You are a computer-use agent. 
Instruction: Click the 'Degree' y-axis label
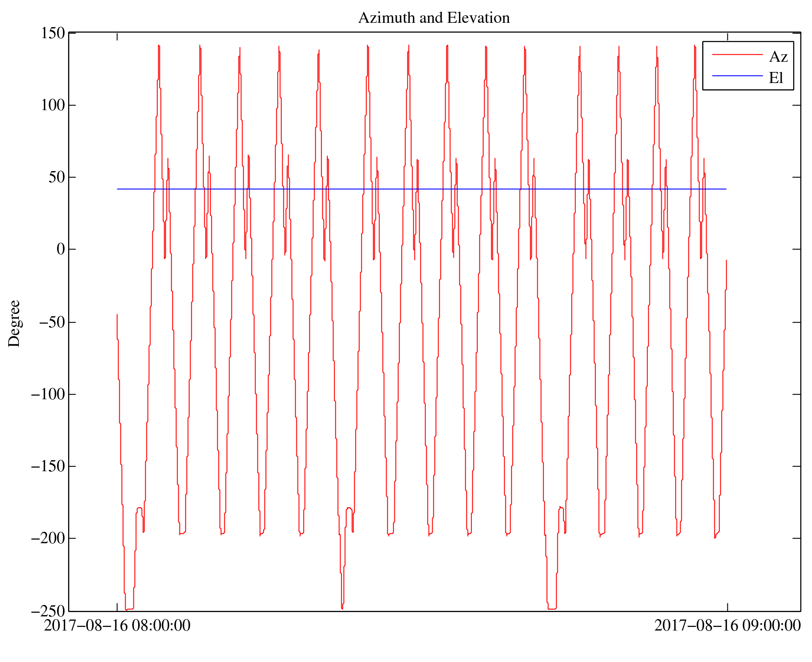(14, 323)
